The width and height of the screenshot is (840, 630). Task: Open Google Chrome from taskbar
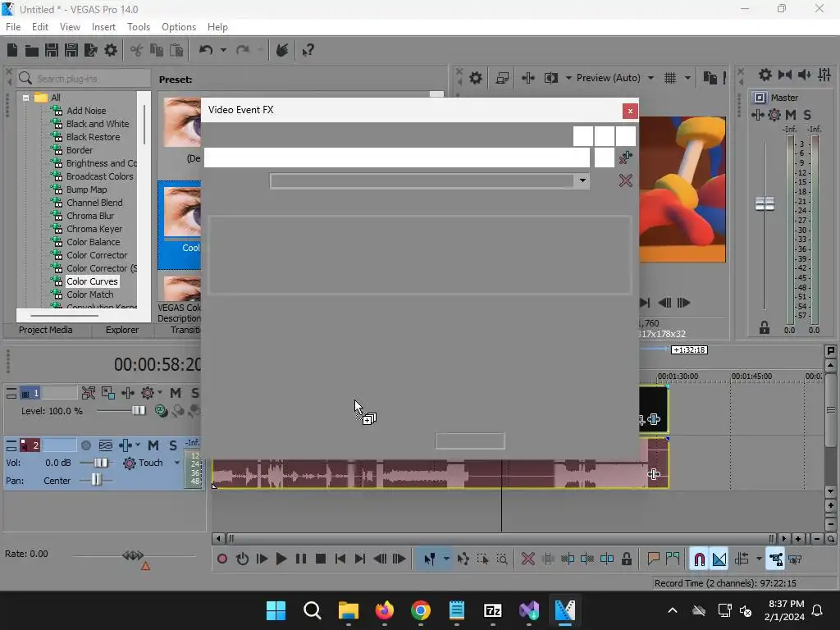pyautogui.click(x=421, y=610)
